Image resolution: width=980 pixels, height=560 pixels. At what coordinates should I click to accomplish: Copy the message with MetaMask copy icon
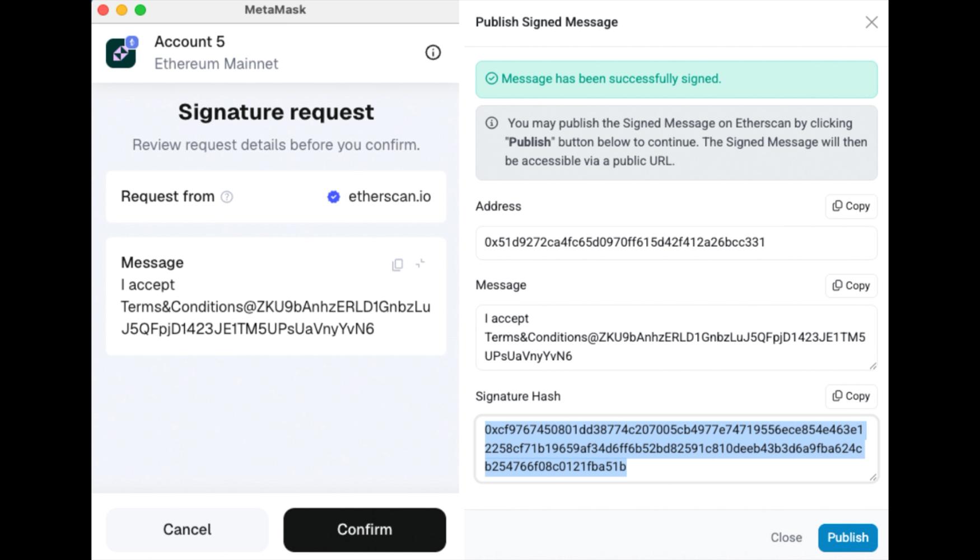398,264
